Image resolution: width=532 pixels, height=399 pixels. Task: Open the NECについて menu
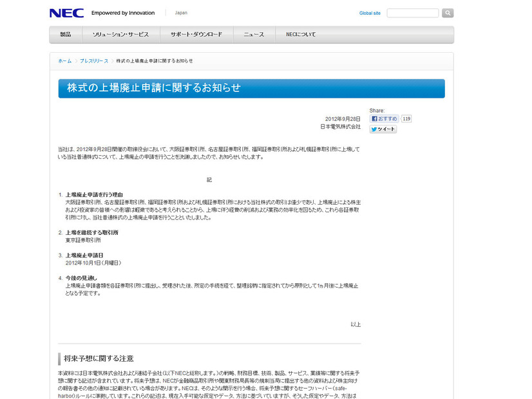point(301,35)
